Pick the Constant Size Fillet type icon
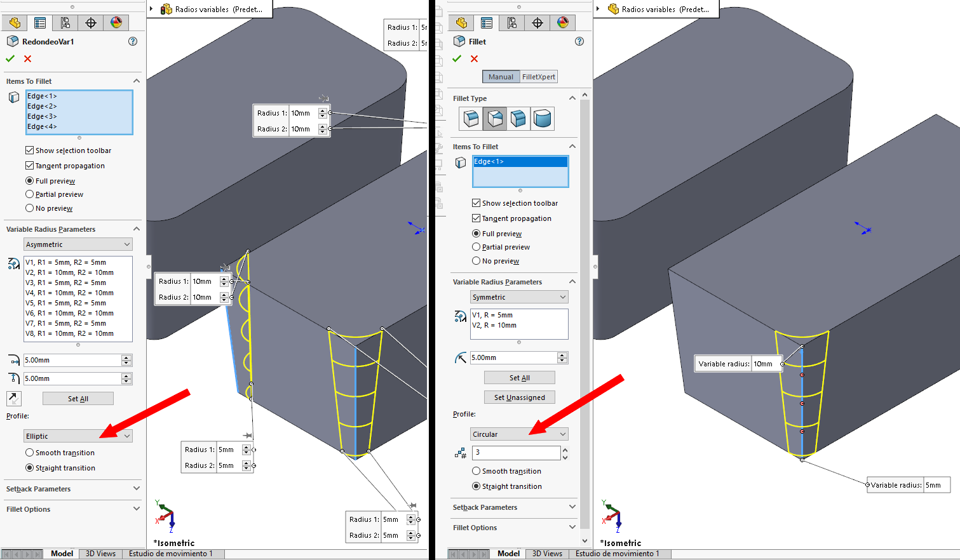 coord(471,119)
